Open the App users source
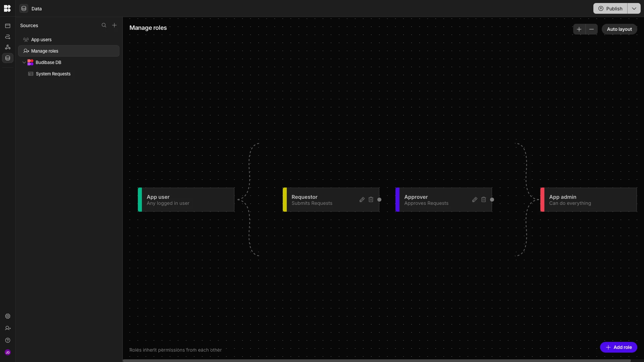Image resolution: width=644 pixels, height=362 pixels. click(x=41, y=40)
